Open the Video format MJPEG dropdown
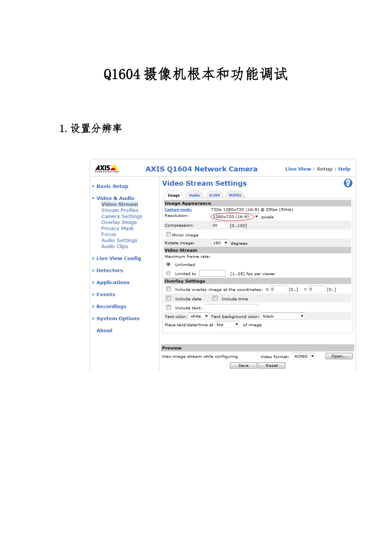The width and height of the screenshot is (392, 555). (x=304, y=356)
